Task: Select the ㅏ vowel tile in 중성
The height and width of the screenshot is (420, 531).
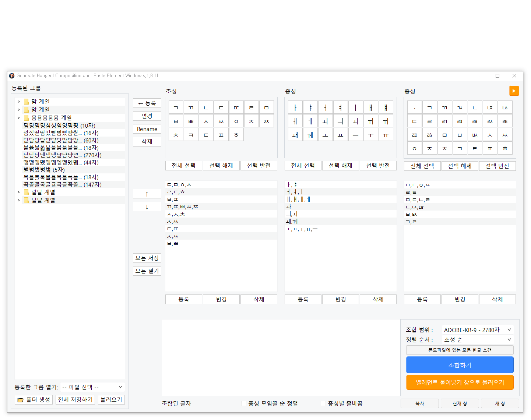Action: (x=295, y=107)
